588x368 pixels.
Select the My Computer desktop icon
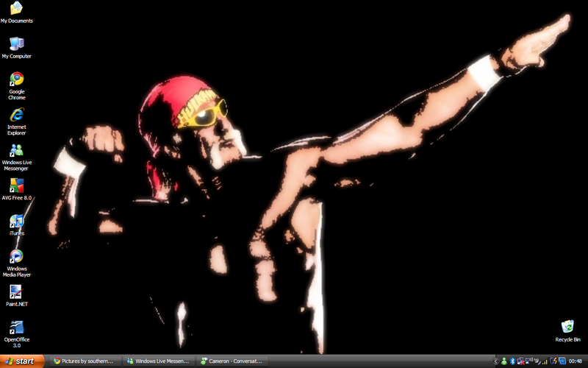pos(16,48)
